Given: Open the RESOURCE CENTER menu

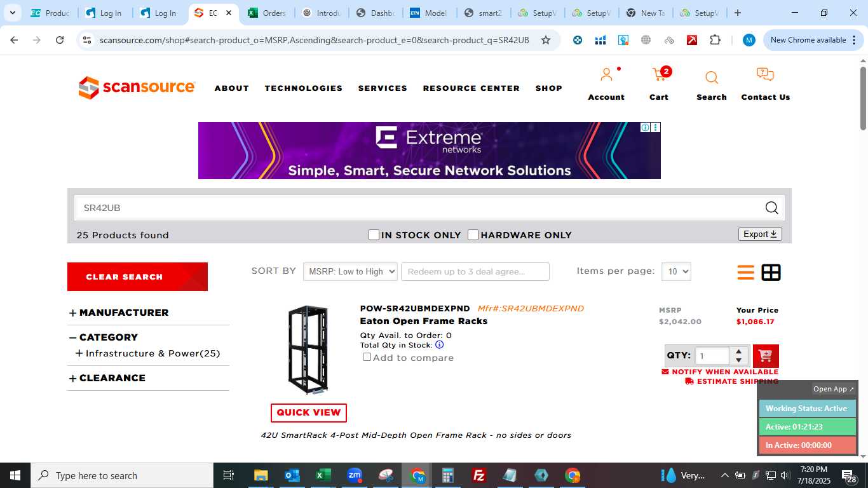Looking at the screenshot, I should tap(471, 88).
